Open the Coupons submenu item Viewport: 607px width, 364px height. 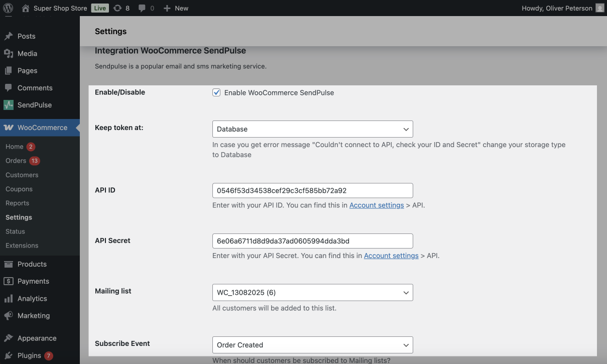[x=19, y=189]
